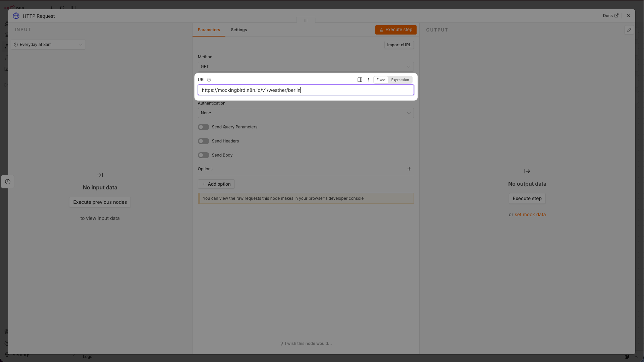Click the input arrow icon above No input data
The width and height of the screenshot is (644, 362).
(100, 175)
